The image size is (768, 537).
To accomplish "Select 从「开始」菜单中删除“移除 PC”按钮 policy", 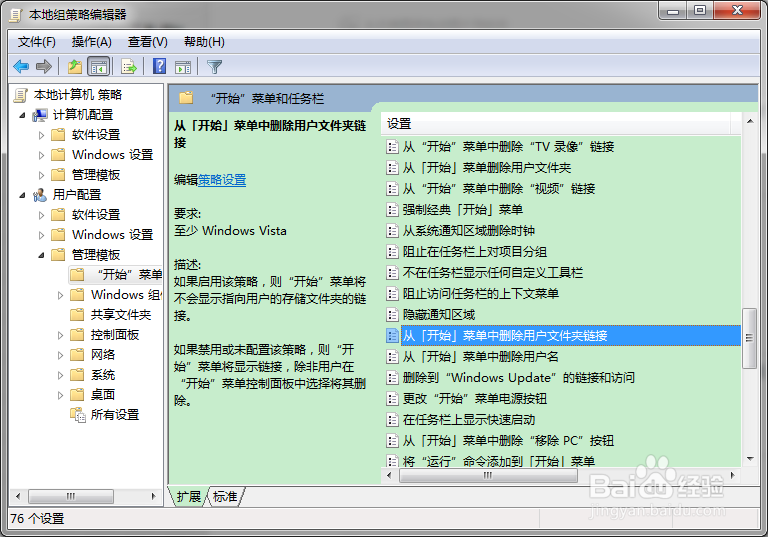I will tap(508, 441).
